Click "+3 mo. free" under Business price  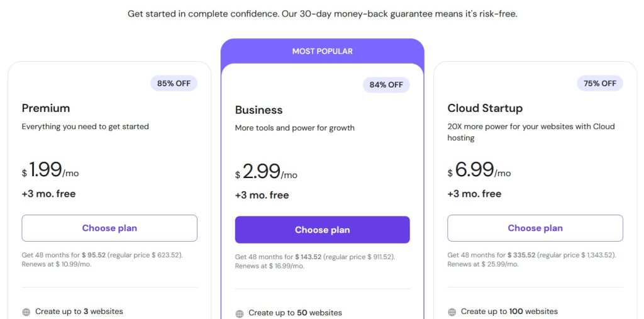coord(262,195)
